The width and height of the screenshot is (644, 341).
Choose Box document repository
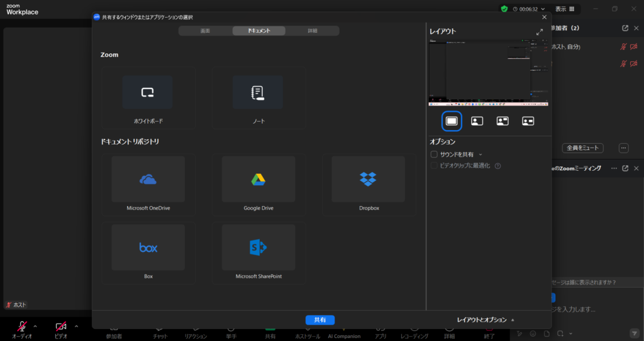pyautogui.click(x=148, y=252)
